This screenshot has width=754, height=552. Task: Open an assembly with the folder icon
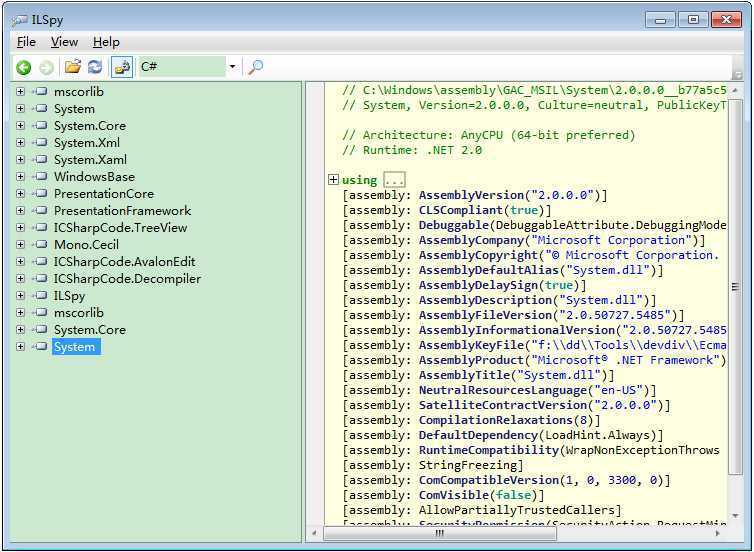click(x=73, y=67)
